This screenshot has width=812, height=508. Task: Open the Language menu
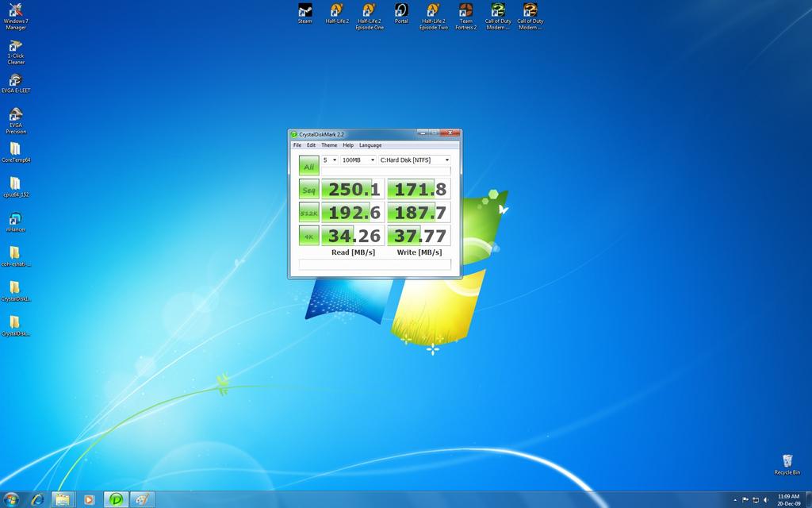(370, 146)
